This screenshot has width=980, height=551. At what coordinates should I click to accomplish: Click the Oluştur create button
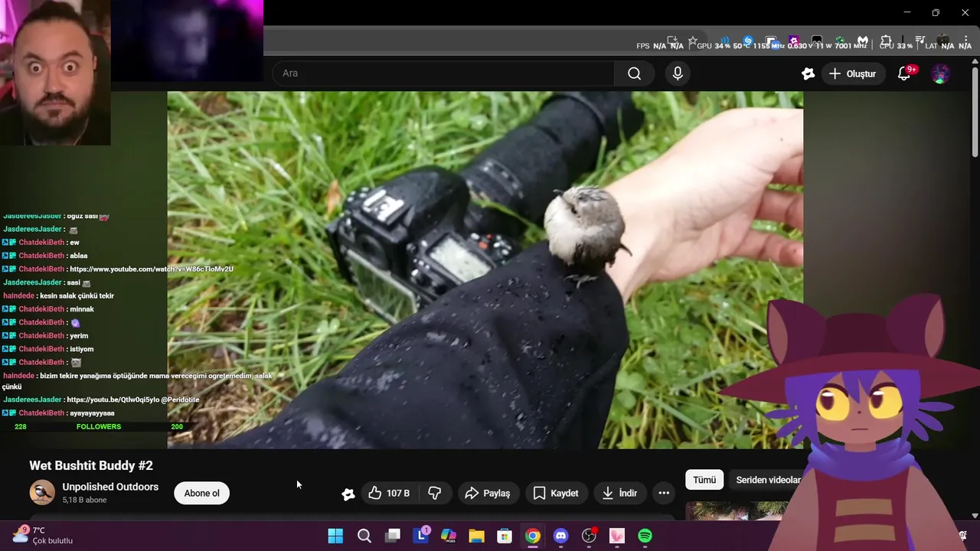click(x=853, y=73)
